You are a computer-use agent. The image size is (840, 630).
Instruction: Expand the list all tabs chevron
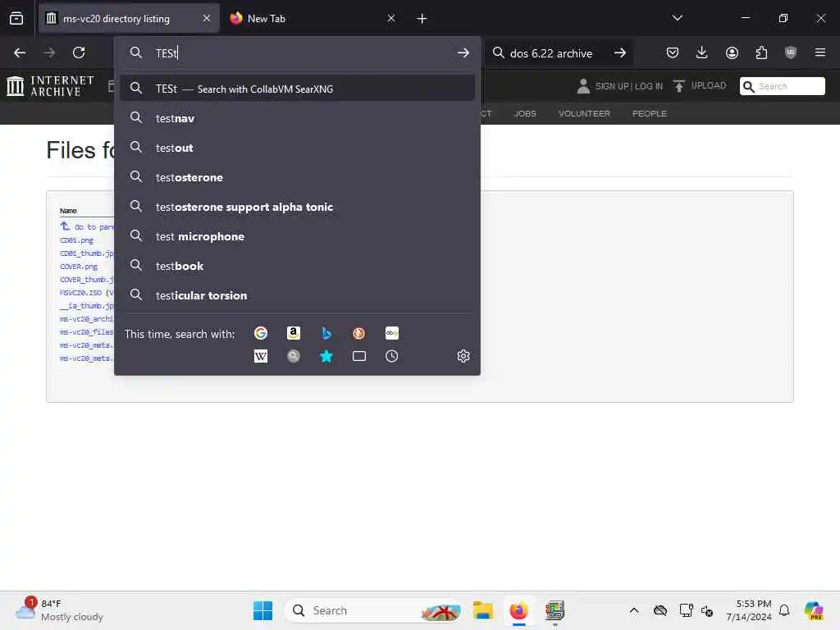pos(677,18)
